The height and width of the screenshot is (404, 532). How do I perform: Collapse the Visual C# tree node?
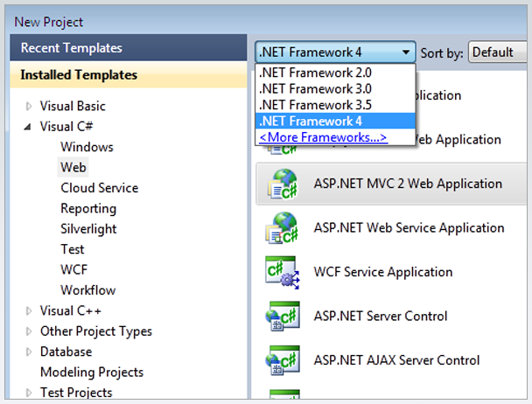click(29, 127)
